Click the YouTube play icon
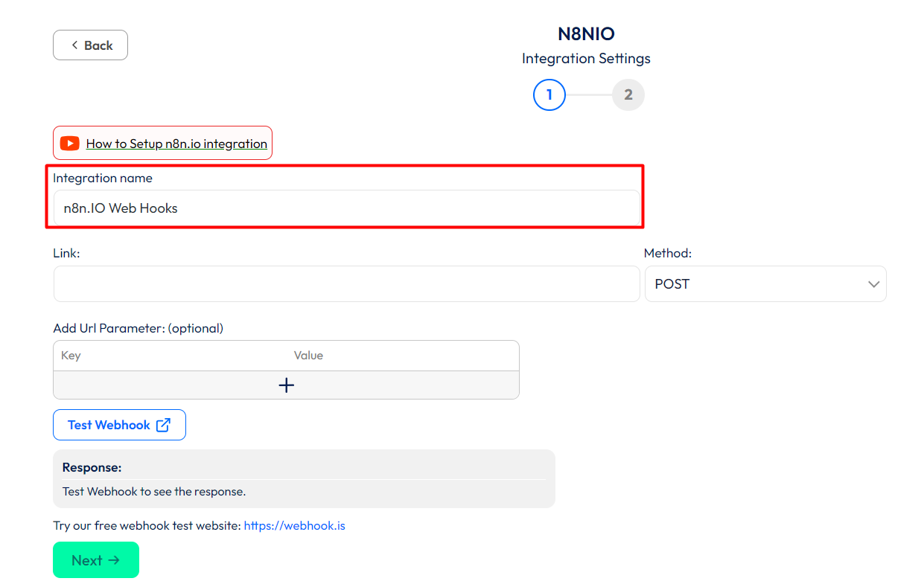Screen dimensions: 924x587 coord(70,144)
